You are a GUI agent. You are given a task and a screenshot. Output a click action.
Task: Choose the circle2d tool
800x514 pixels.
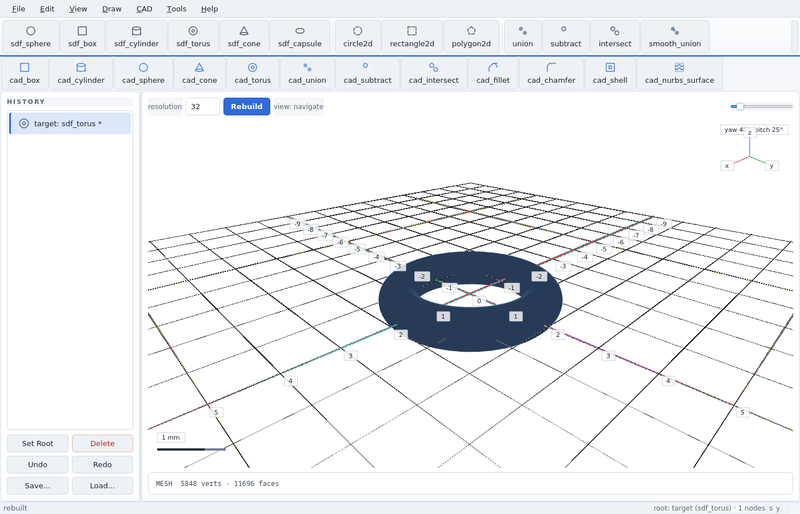click(x=358, y=37)
